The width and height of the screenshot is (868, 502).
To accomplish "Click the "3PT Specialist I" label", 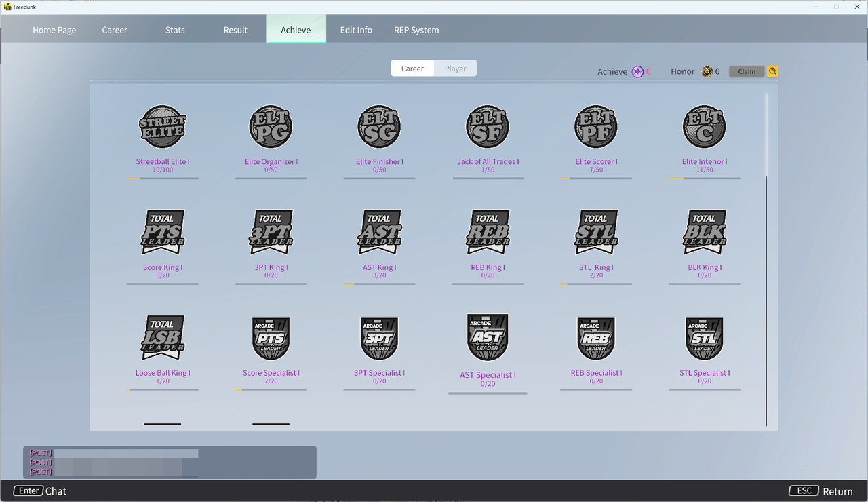I will [x=379, y=374].
